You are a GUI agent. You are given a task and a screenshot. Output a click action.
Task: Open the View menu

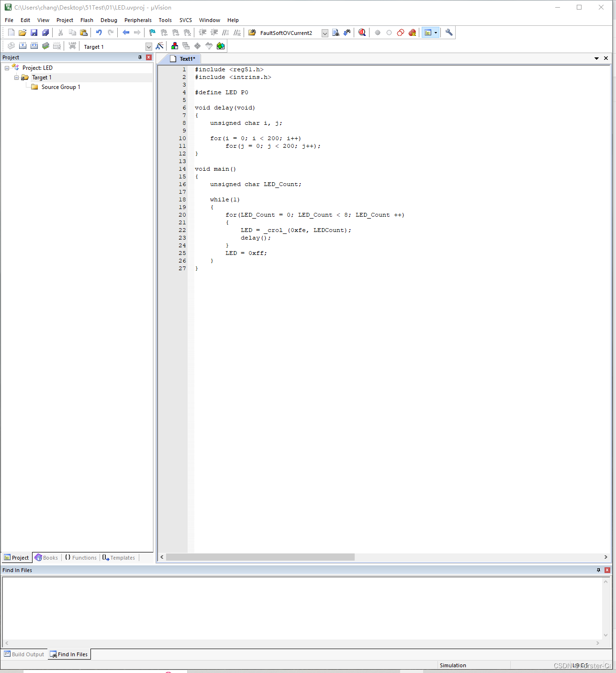[44, 20]
